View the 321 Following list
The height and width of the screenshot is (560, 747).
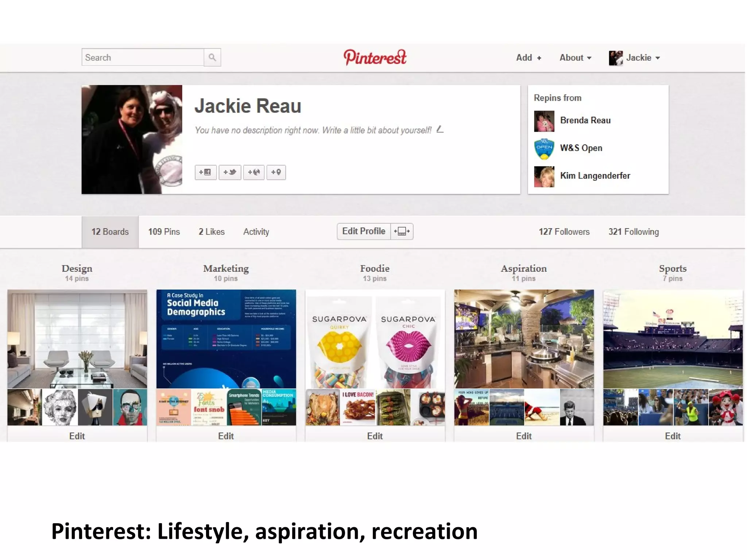tap(634, 232)
